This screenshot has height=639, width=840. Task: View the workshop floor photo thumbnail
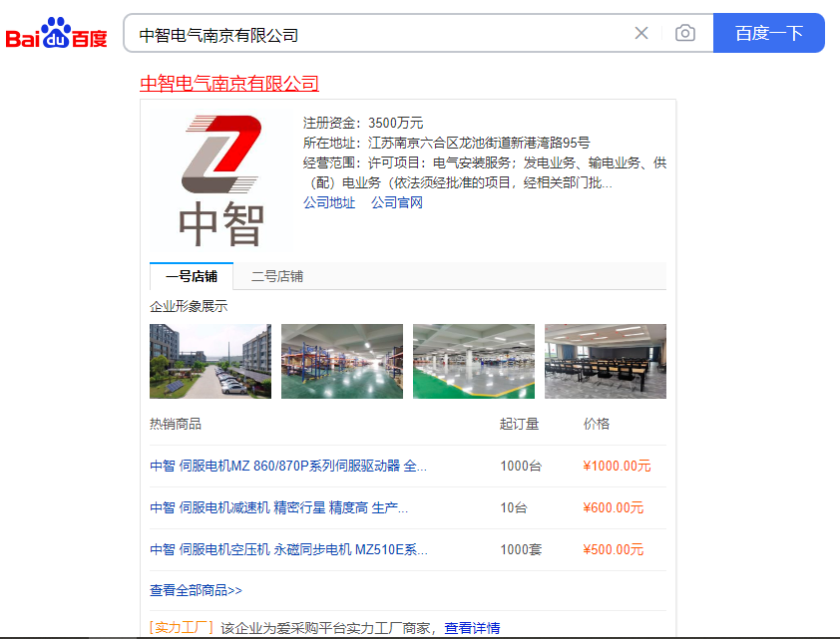tap(474, 361)
